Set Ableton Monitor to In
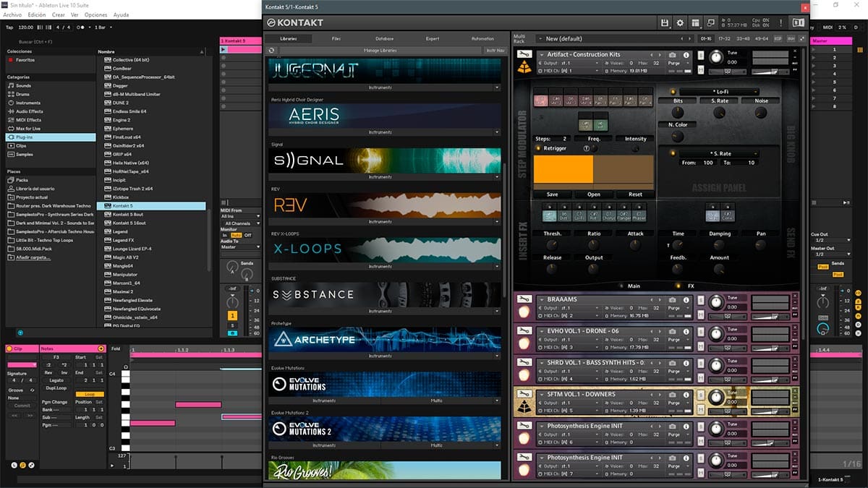This screenshot has width=868, height=488. [x=225, y=235]
